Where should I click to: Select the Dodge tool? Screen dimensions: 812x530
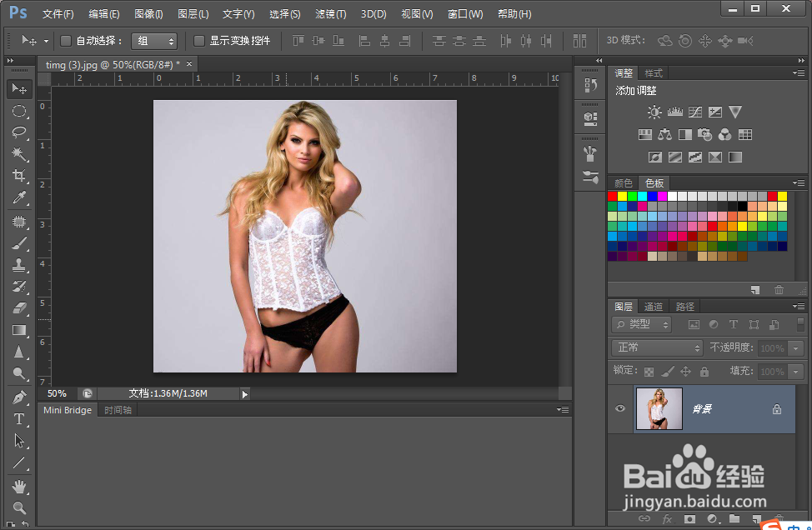[19, 373]
